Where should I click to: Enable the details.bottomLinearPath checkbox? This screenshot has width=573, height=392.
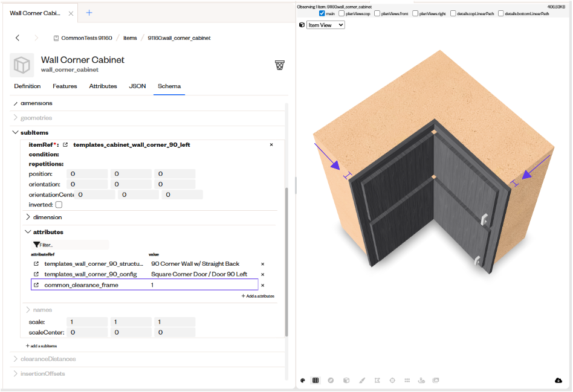click(501, 13)
